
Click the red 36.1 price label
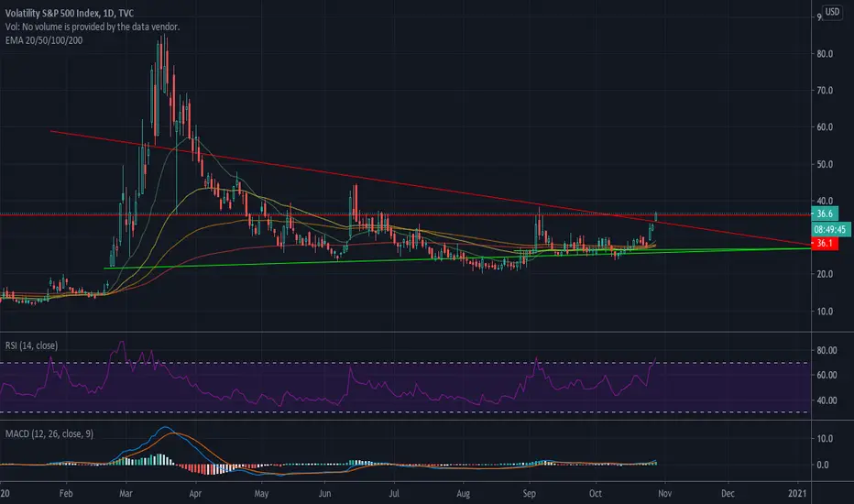click(825, 243)
